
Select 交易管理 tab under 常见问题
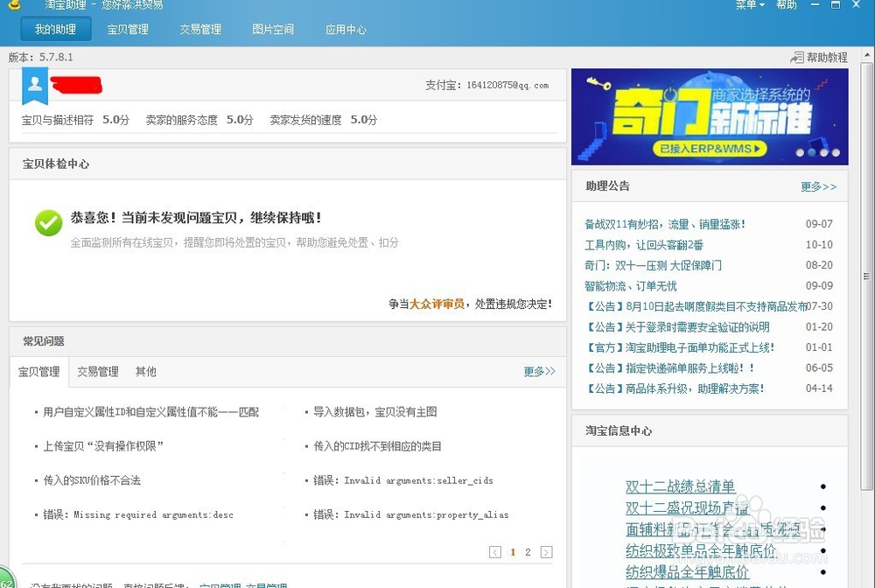pos(98,372)
